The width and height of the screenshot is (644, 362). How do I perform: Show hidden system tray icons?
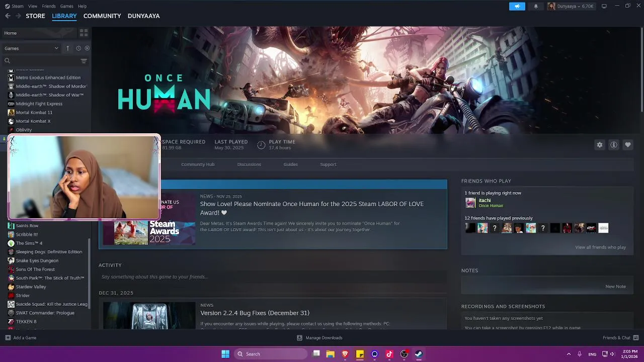tap(569, 354)
